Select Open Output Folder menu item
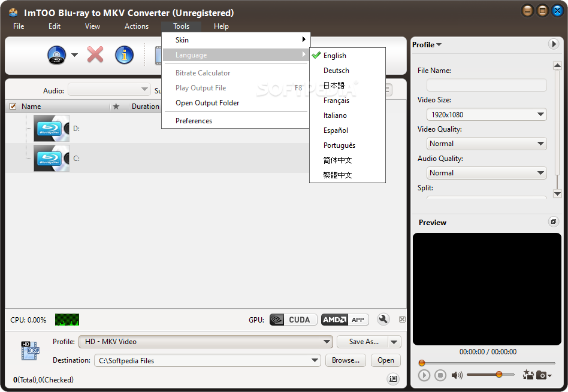Image resolution: width=568 pixels, height=392 pixels. point(235,103)
